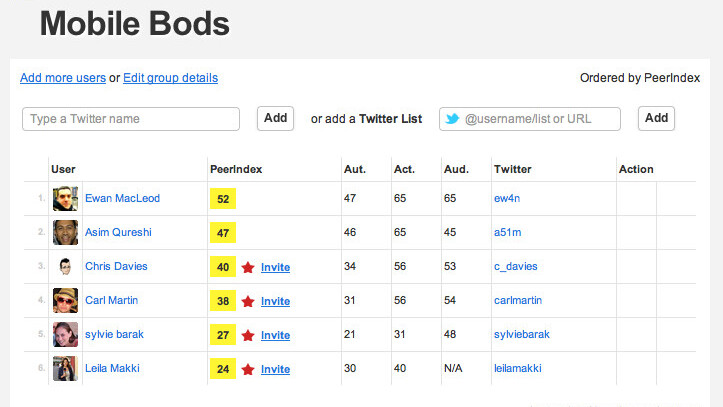This screenshot has width=723, height=407.
Task: Click the Twitter bird icon in list field
Action: [452, 119]
